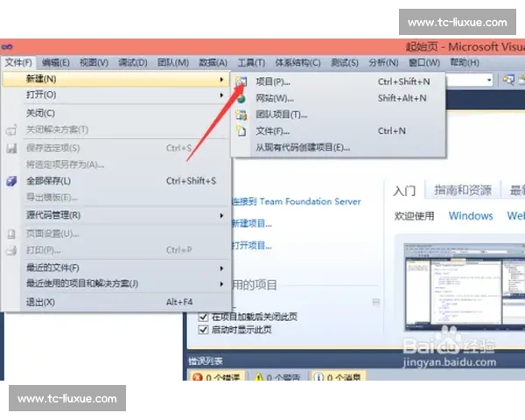
Task: Open the 体系结构(C) menu
Action: pyautogui.click(x=297, y=63)
